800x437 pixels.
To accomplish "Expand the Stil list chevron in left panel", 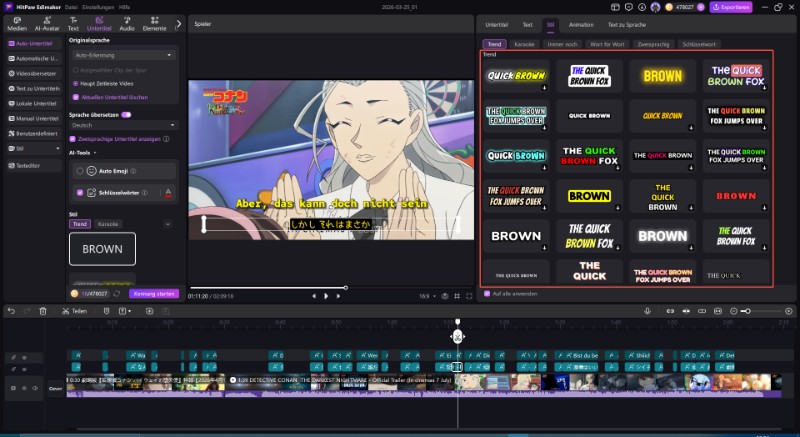I will [x=167, y=224].
